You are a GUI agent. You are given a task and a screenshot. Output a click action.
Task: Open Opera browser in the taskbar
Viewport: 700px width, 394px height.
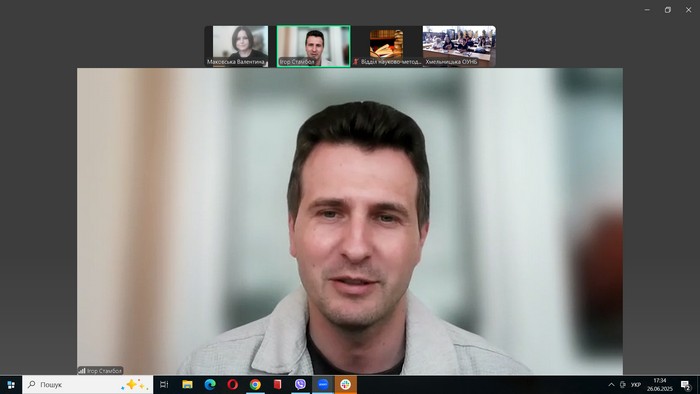232,385
